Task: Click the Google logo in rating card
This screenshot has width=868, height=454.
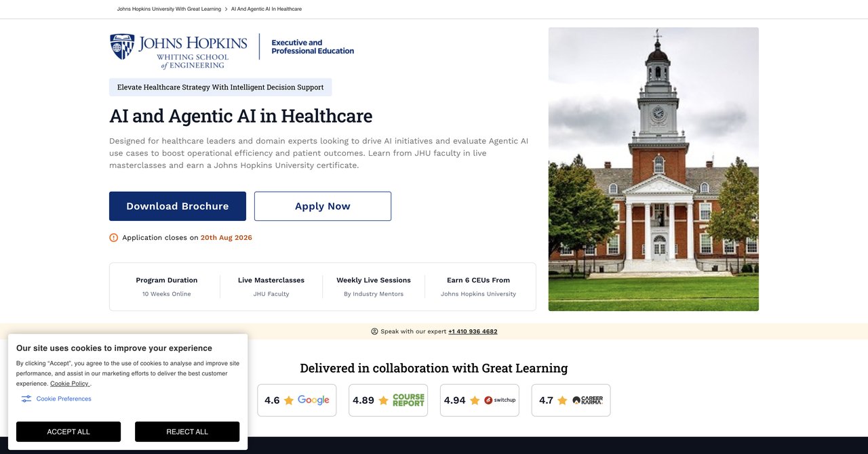Action: click(x=313, y=400)
